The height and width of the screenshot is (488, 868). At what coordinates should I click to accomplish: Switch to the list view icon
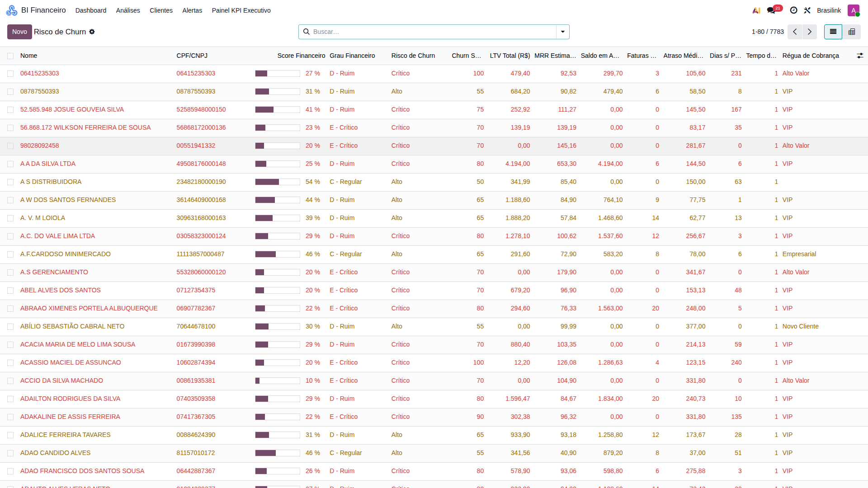tap(833, 32)
